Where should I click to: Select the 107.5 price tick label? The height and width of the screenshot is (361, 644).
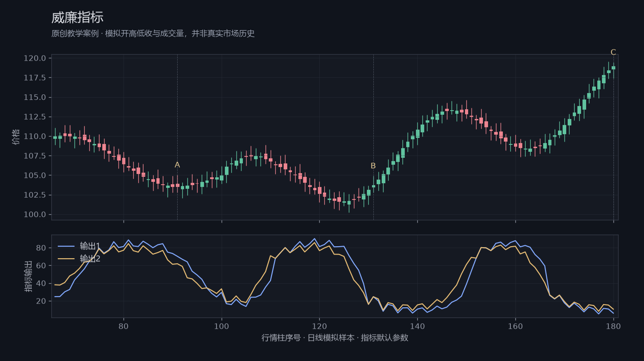coord(35,156)
